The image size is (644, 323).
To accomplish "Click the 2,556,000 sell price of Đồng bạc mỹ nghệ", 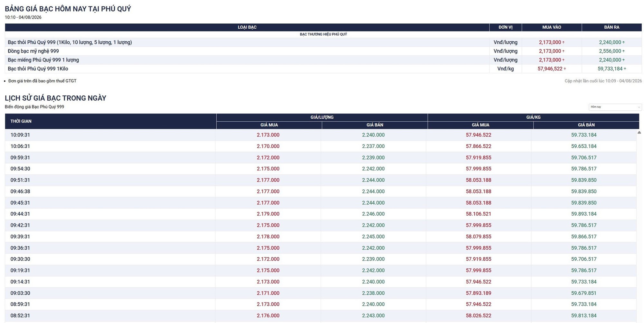I will coord(610,51).
